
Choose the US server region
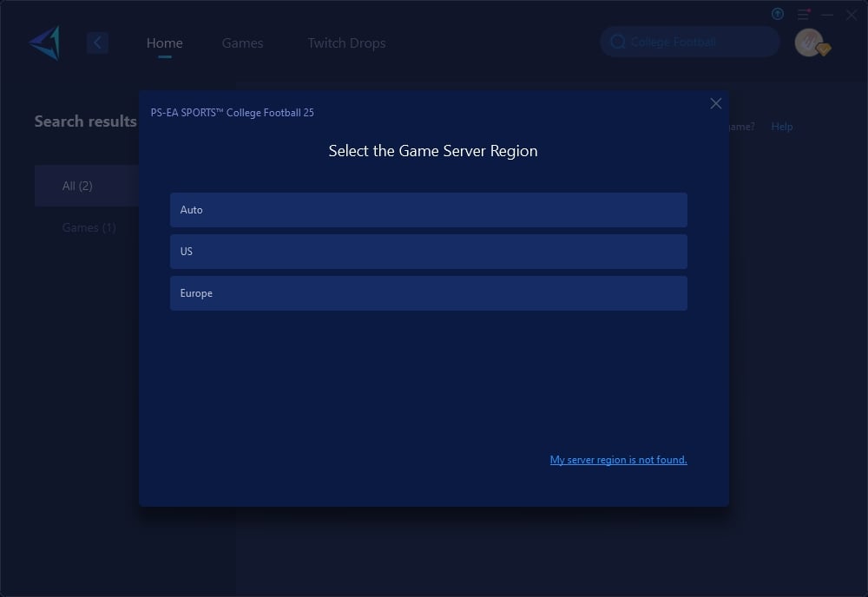coord(429,252)
